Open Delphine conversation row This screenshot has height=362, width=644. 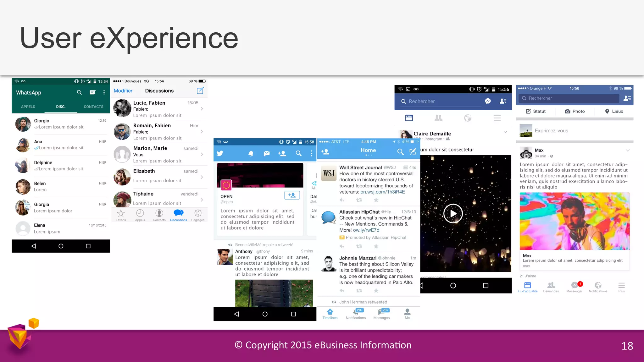tap(61, 166)
